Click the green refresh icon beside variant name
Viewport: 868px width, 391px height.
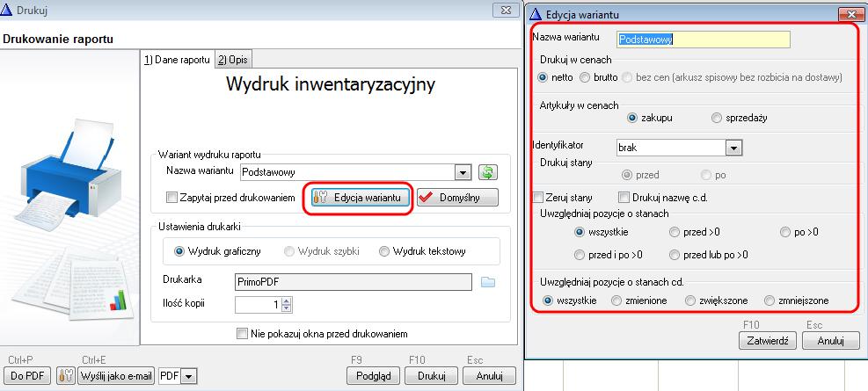pos(488,172)
